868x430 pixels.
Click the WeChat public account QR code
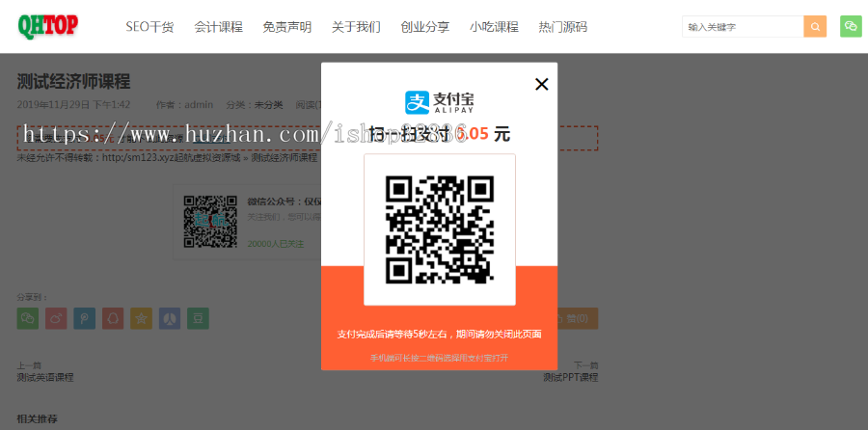210,222
